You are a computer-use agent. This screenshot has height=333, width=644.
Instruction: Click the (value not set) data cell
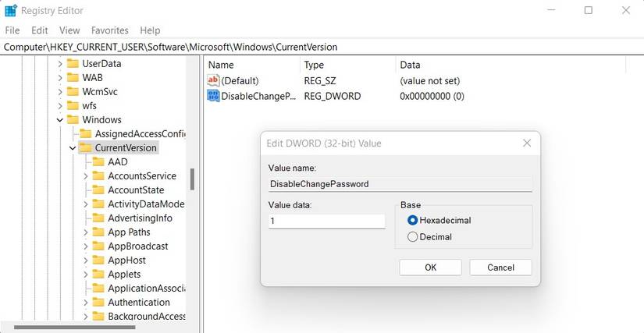[x=429, y=81]
